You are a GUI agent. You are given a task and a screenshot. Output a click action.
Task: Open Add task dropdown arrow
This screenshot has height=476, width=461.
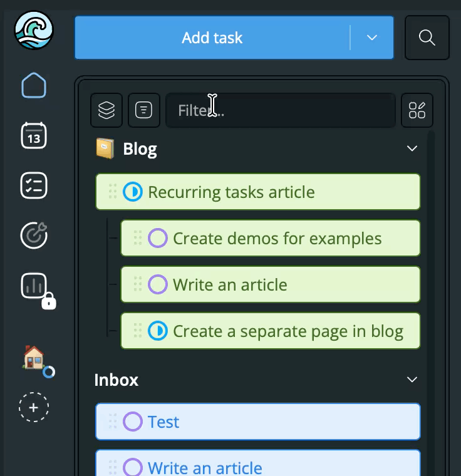[371, 38]
